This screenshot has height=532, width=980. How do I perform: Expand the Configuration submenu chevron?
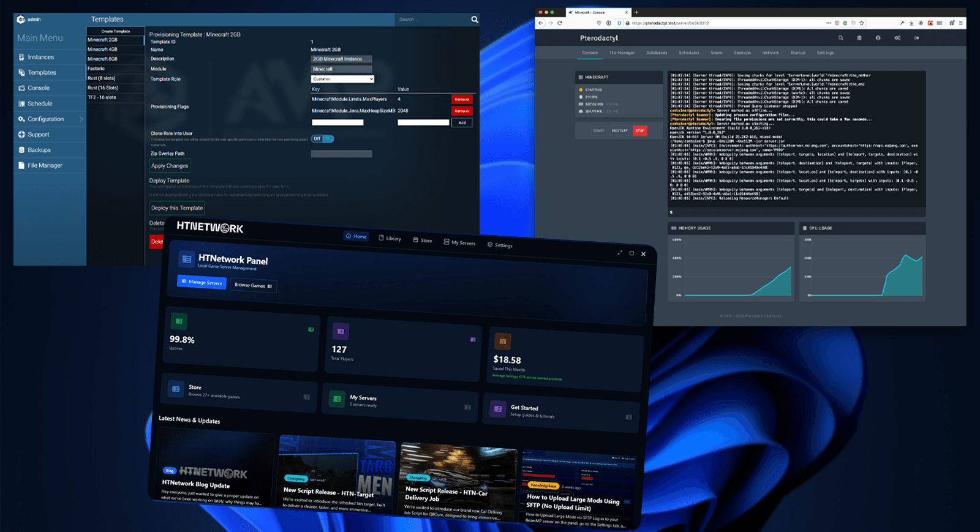(81, 119)
